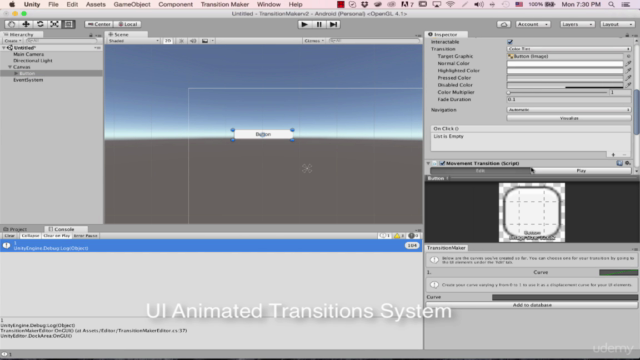The height and width of the screenshot is (360, 640).
Task: Click the Pause button
Action: pos(319,24)
